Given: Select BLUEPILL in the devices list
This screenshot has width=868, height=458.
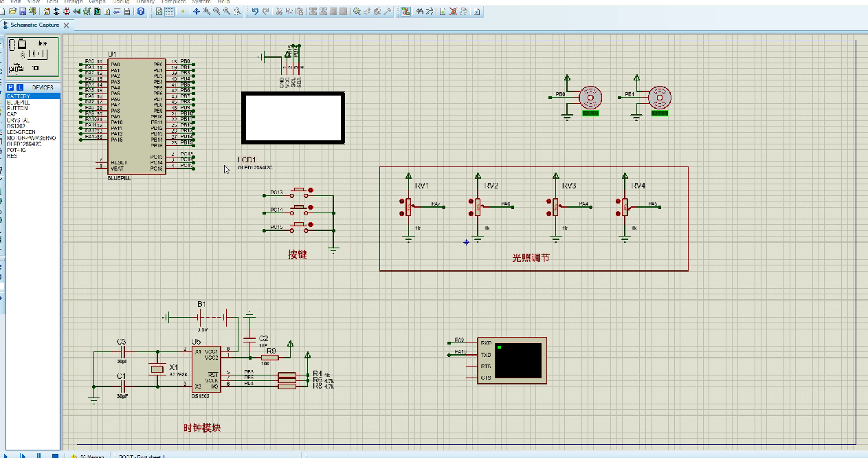Looking at the screenshot, I should (19, 102).
